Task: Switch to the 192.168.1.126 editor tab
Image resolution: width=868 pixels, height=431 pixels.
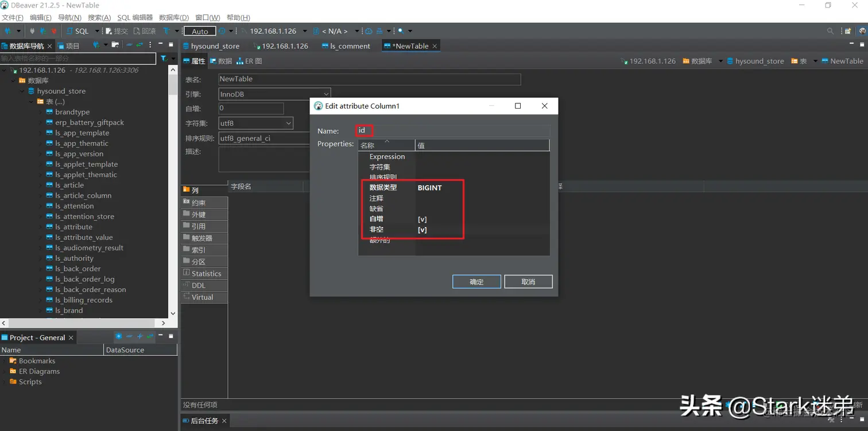Action: click(281, 46)
